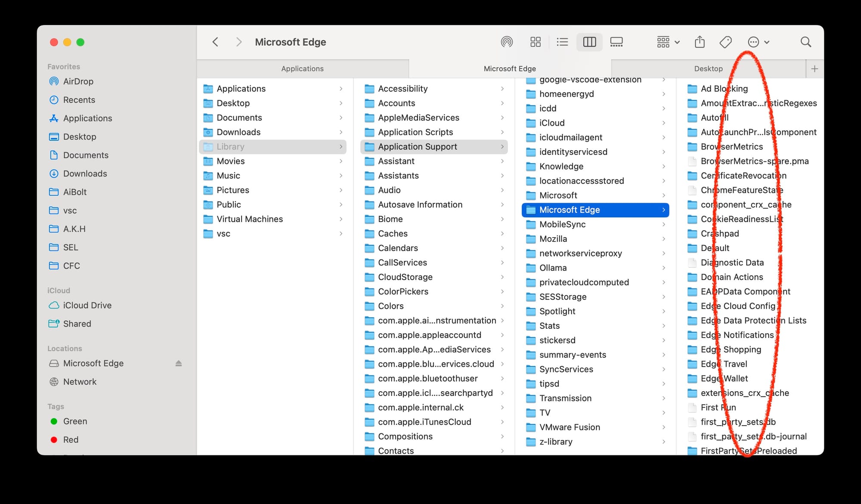The image size is (861, 504).
Task: Switch to icon view
Action: click(536, 42)
